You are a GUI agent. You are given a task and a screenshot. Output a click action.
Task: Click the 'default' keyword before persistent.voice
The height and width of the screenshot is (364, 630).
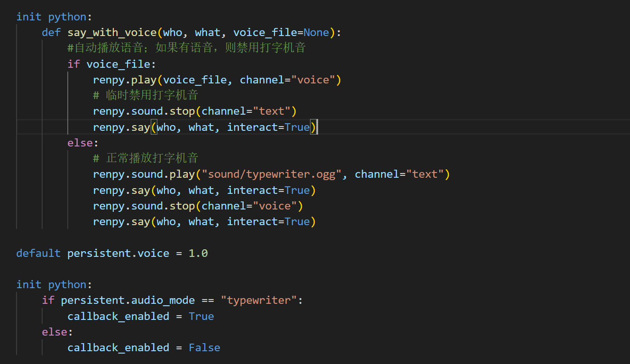point(38,253)
